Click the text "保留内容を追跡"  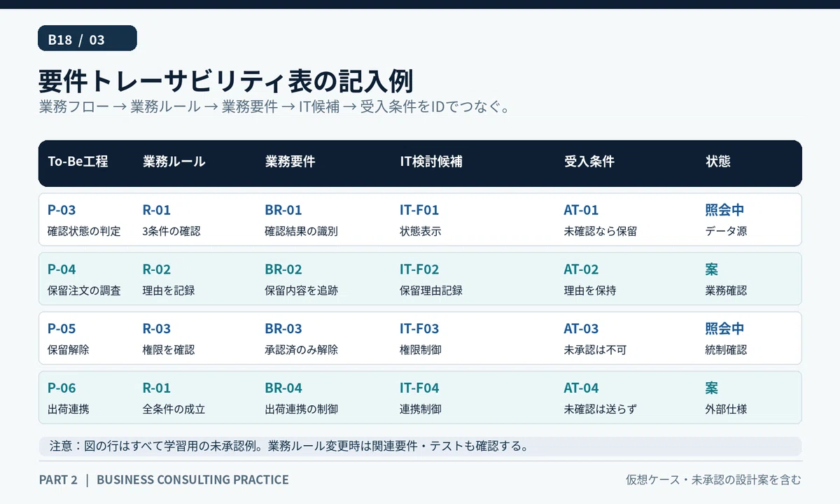tap(302, 290)
